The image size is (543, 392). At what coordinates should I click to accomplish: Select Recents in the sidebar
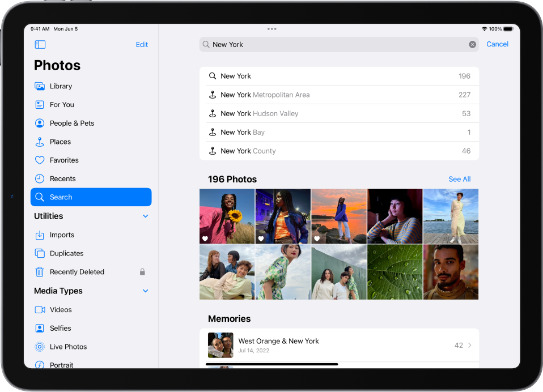tap(62, 178)
